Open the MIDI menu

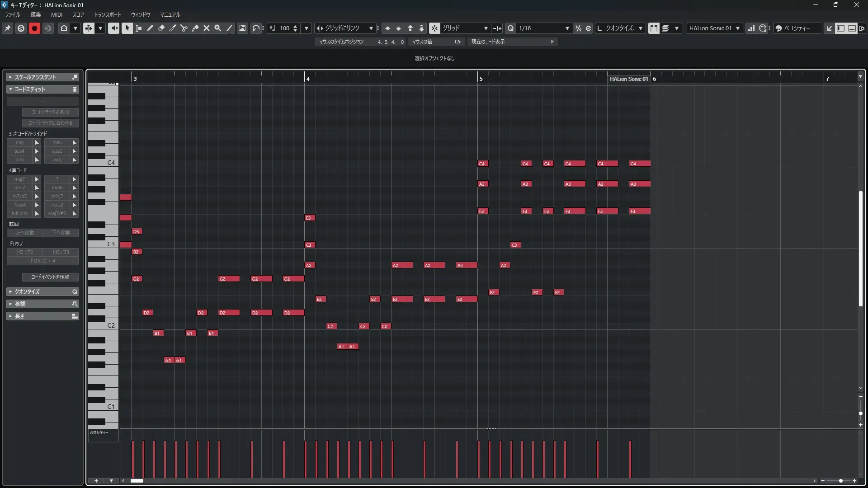57,14
